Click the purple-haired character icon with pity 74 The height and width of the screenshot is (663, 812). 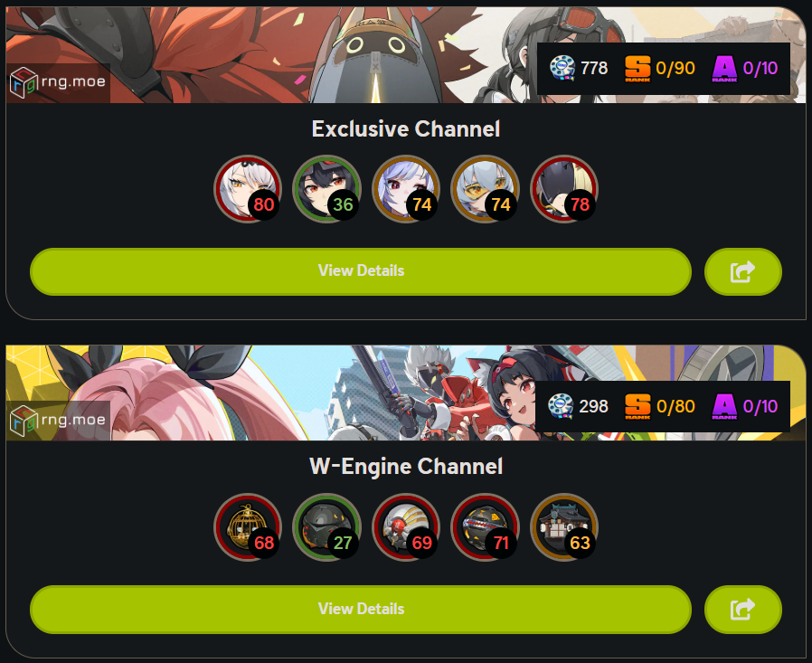click(x=406, y=189)
